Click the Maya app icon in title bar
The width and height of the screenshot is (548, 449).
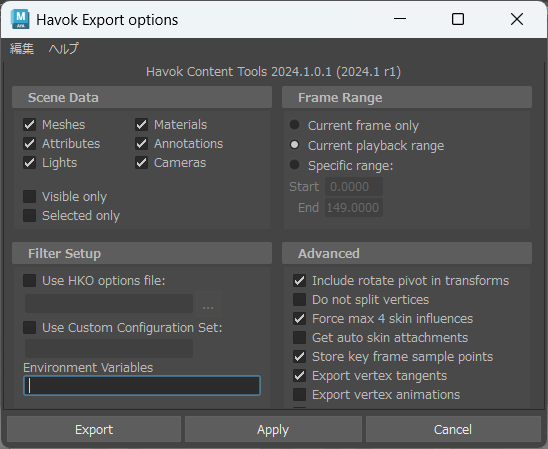click(20, 19)
